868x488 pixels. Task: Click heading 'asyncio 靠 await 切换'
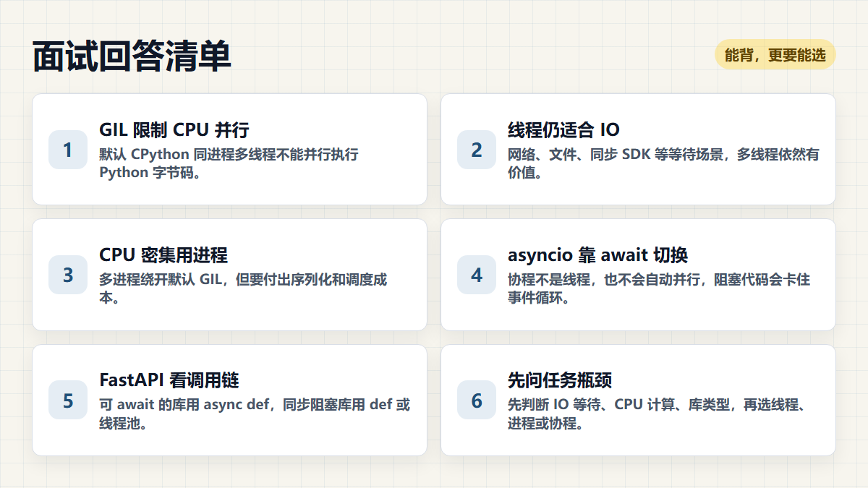(597, 255)
